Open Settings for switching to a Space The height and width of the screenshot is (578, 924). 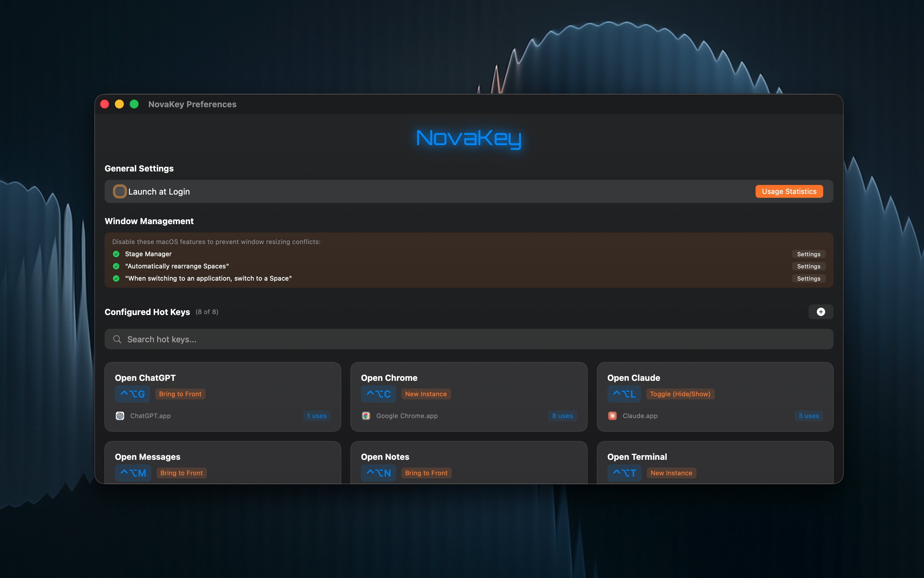coord(808,279)
